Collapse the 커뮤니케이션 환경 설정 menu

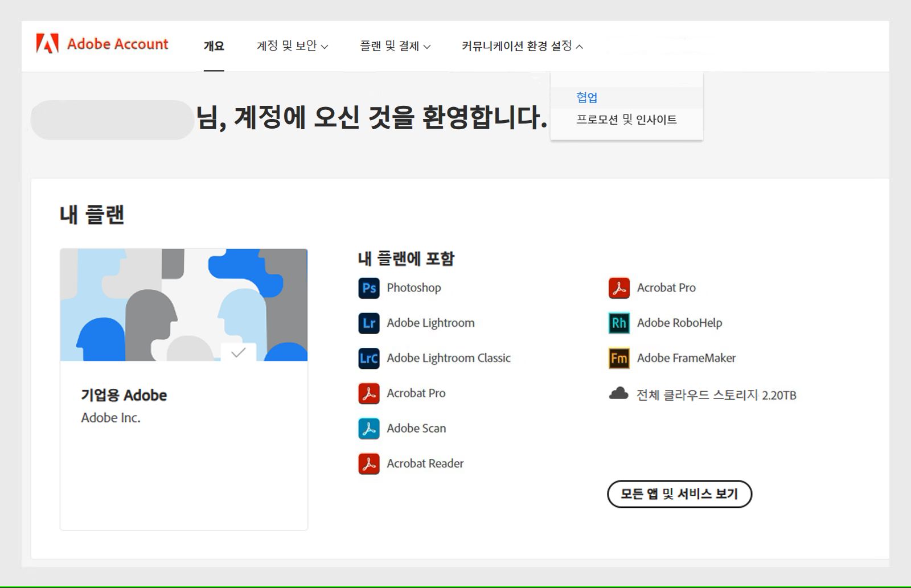pyautogui.click(x=522, y=46)
